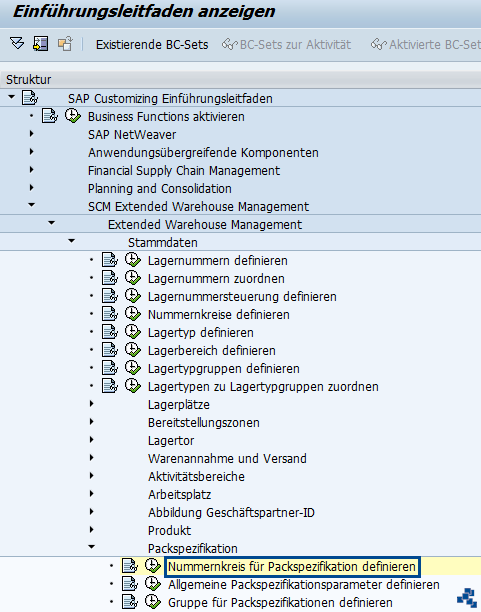
Task: Click blue blocks icon in bottom corner
Action: point(467,598)
